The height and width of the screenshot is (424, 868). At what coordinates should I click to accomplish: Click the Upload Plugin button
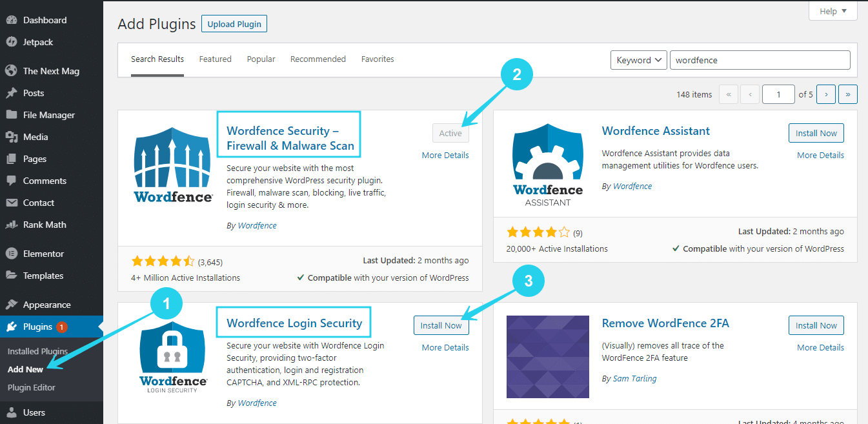(234, 23)
